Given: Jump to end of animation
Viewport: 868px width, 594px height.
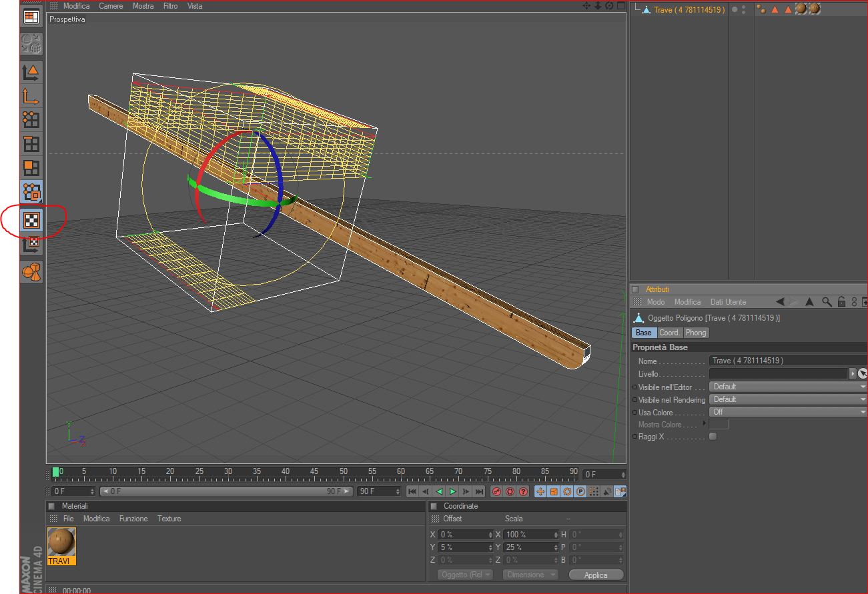Looking at the screenshot, I should (x=479, y=491).
